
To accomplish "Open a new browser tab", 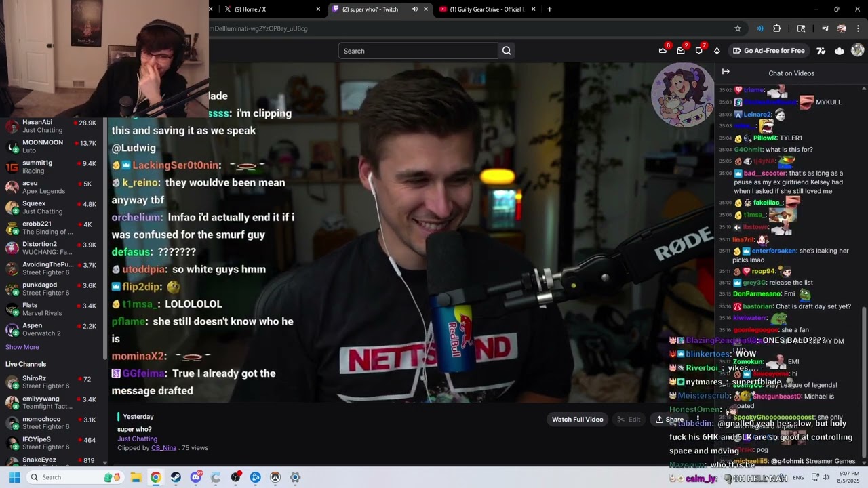I will (x=549, y=9).
